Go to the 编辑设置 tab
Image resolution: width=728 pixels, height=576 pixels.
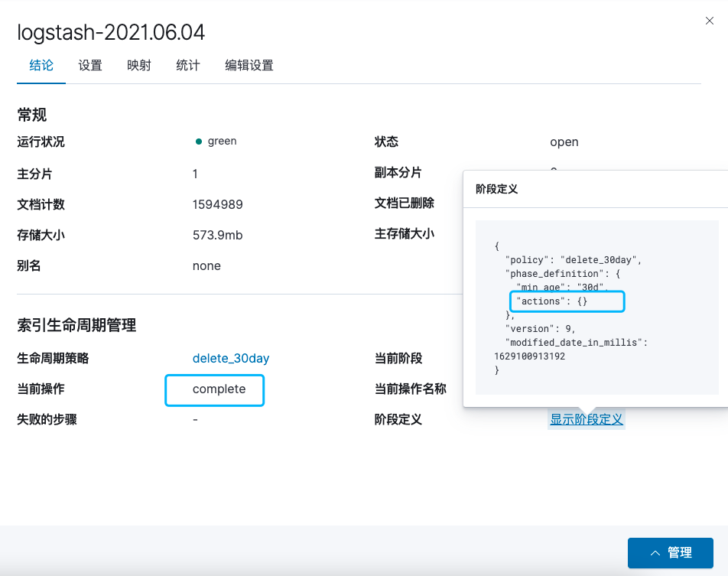[249, 66]
